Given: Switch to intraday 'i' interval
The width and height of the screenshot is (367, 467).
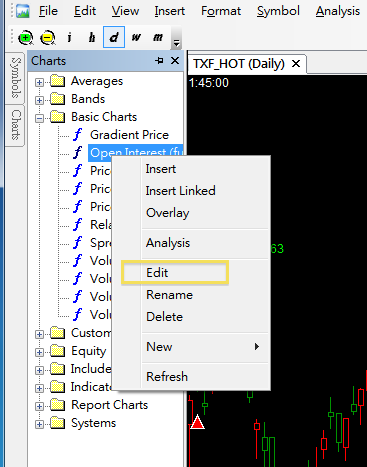Looking at the screenshot, I should tap(69, 37).
